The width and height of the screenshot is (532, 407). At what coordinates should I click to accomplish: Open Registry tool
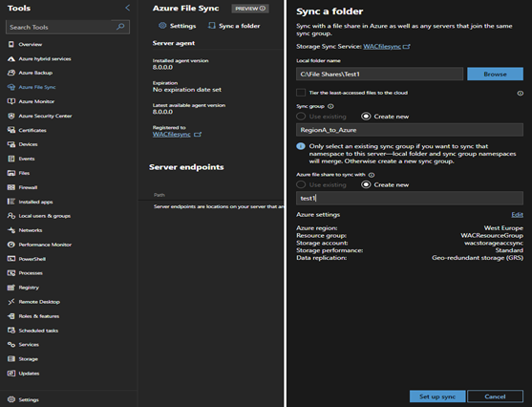pyautogui.click(x=29, y=288)
